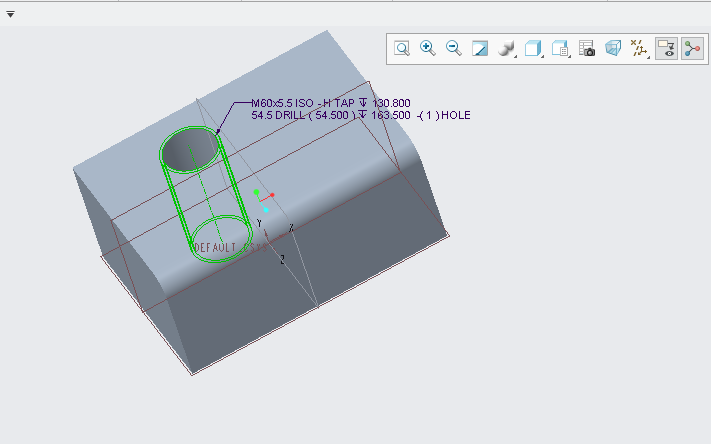Toggle Perspective View in graphics toolbar
This screenshot has width=711, height=444.
click(x=613, y=48)
